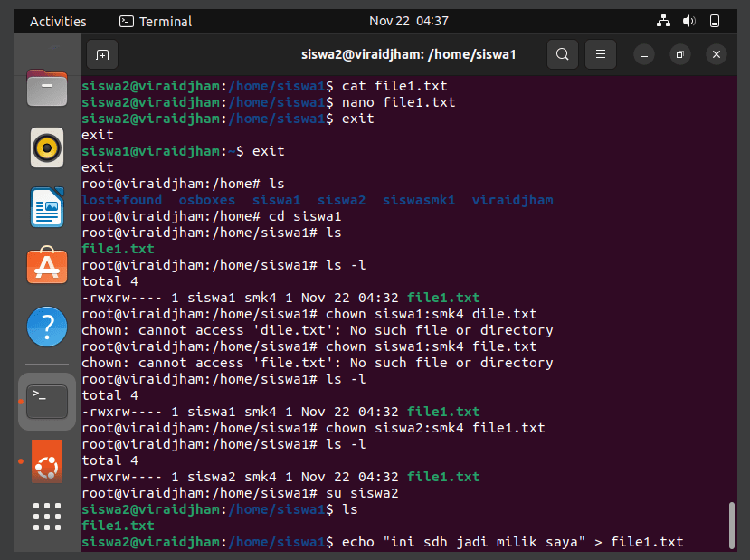750x560 pixels.
Task: Select the Terminal icon in dock
Action: pos(47,402)
